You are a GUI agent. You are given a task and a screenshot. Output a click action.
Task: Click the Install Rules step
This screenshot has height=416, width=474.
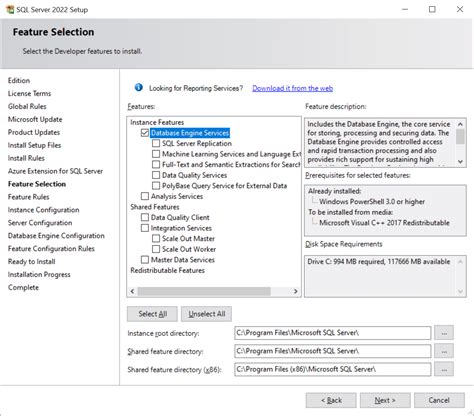tap(26, 158)
